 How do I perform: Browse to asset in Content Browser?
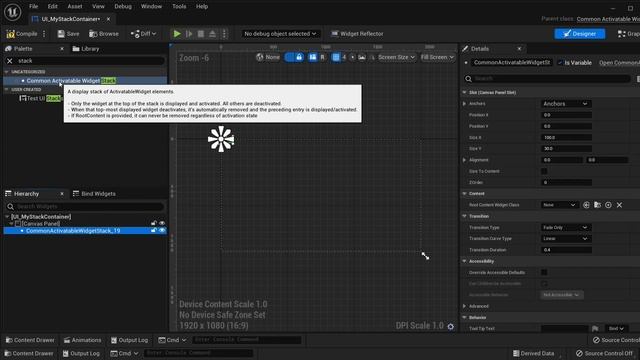click(x=104, y=34)
